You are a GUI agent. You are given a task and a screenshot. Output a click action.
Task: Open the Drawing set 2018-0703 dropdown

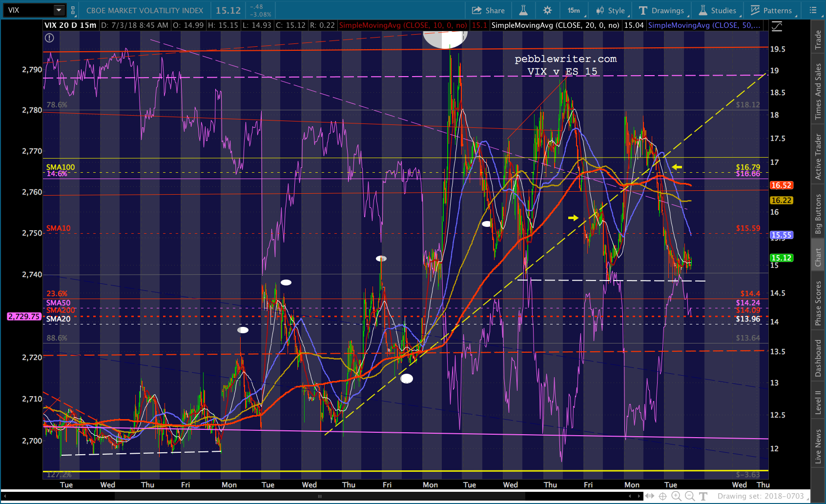[x=762, y=496]
